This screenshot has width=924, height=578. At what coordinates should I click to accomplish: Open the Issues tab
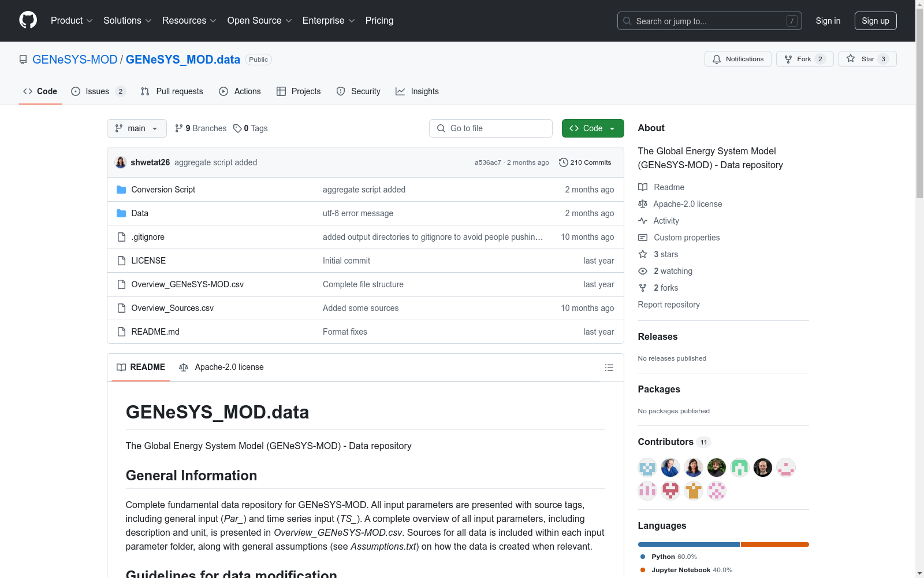pyautogui.click(x=98, y=91)
